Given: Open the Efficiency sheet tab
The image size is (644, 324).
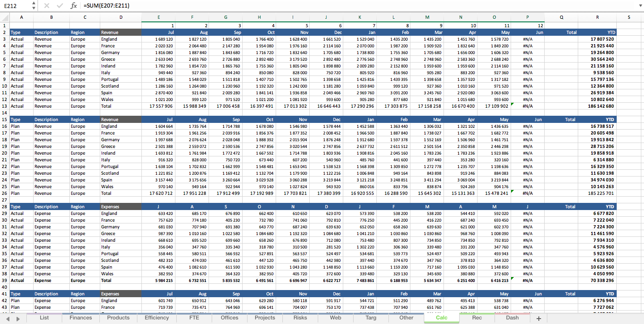Looking at the screenshot, I should 156,318.
